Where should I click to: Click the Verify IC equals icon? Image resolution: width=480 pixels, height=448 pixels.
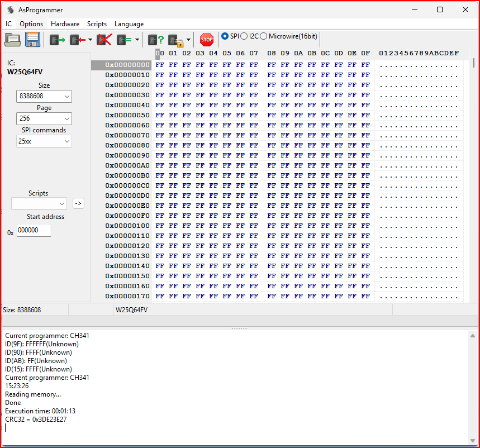pos(125,40)
